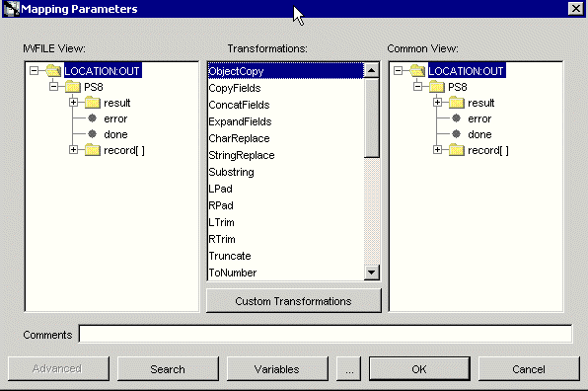
Task: Select CharReplace transformation
Action: [x=286, y=138]
